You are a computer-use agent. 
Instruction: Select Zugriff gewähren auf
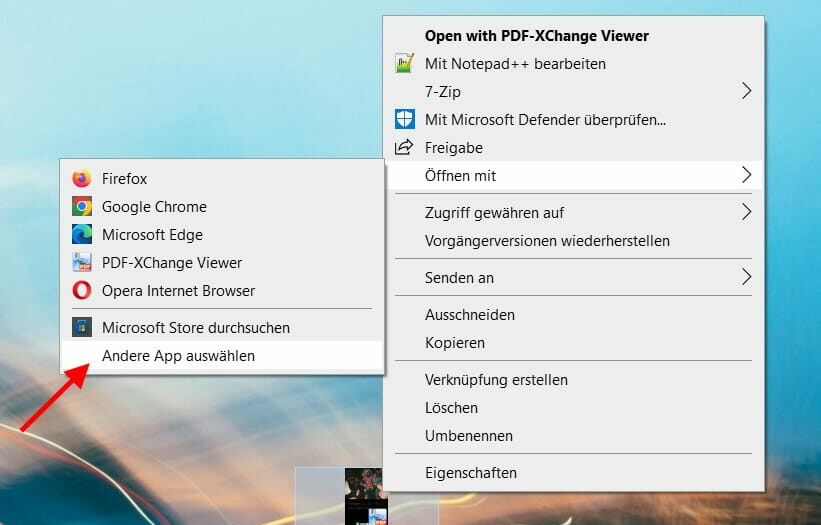(x=574, y=213)
